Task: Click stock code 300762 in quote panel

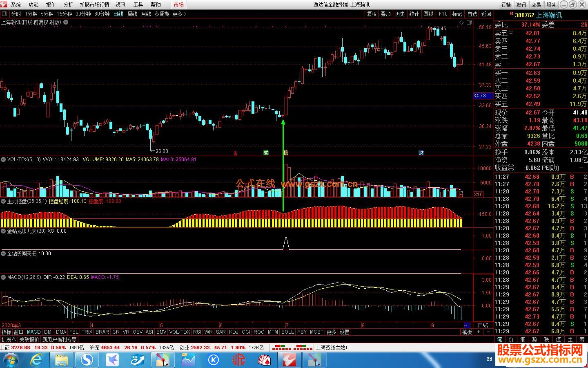Action: [x=525, y=15]
